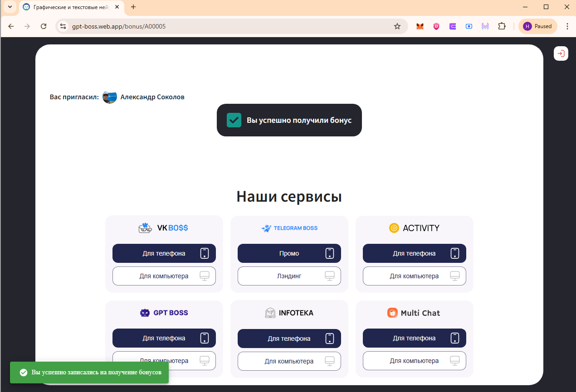
Task: Click the name Александр Соколов
Action: tap(152, 97)
